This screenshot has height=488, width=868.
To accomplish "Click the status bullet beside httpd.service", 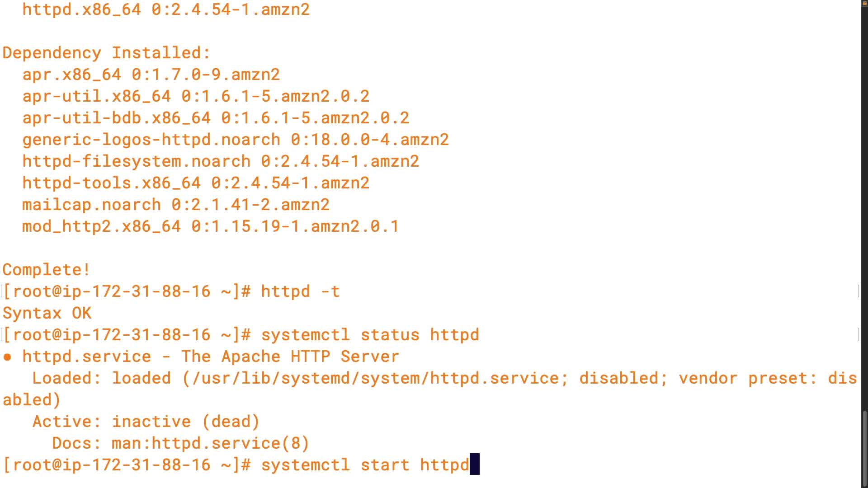I will [7, 357].
